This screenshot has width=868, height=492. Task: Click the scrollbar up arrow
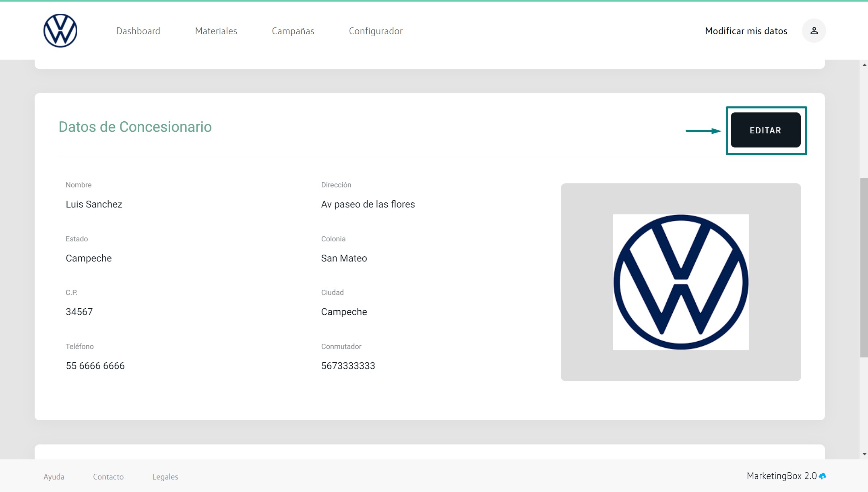864,65
